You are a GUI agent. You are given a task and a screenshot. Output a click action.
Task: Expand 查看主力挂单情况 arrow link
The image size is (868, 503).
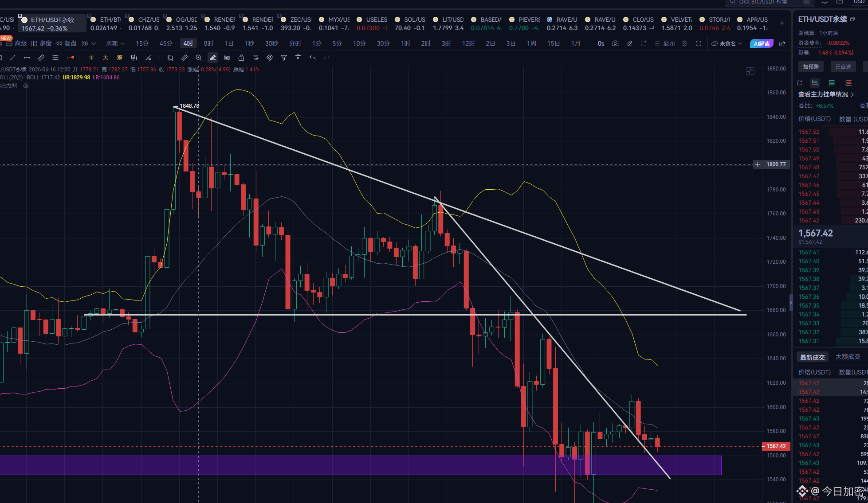[826, 94]
